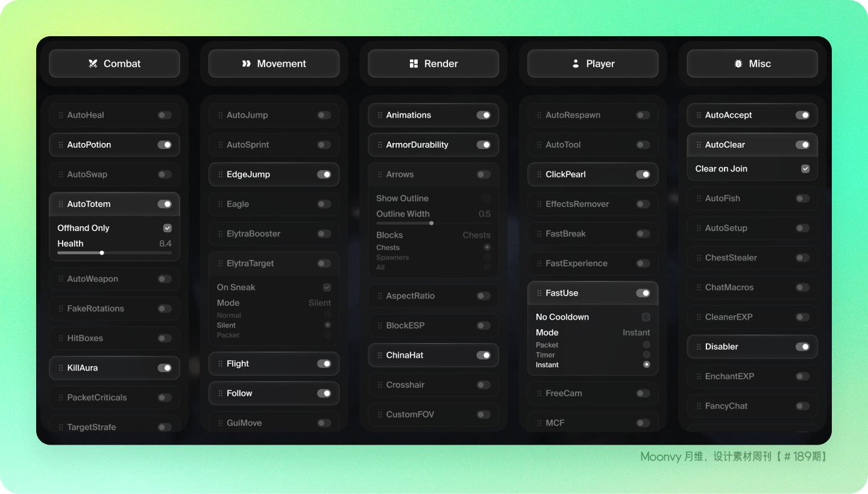This screenshot has width=868, height=494.
Task: Select the Packet radio option under FastUse
Action: [646, 345]
